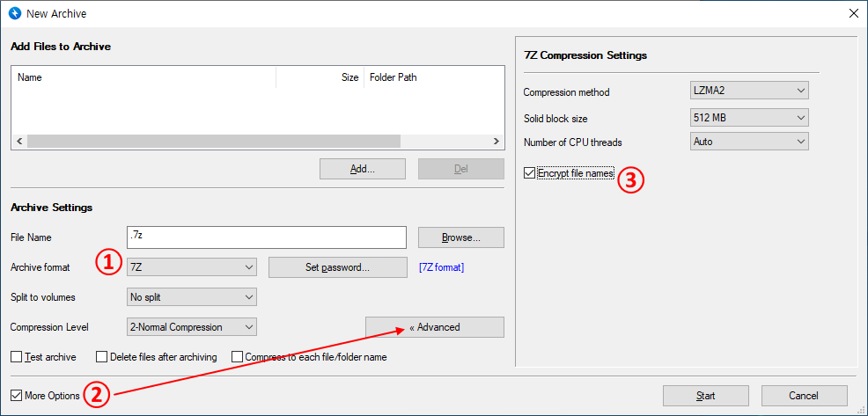Click the file list horizontal scrollbar
868x416 pixels.
[213, 141]
